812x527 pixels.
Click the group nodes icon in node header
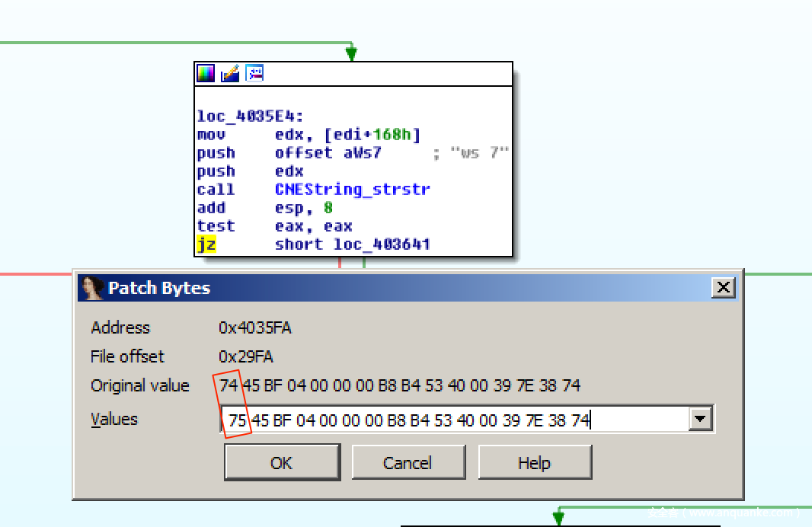click(x=254, y=74)
